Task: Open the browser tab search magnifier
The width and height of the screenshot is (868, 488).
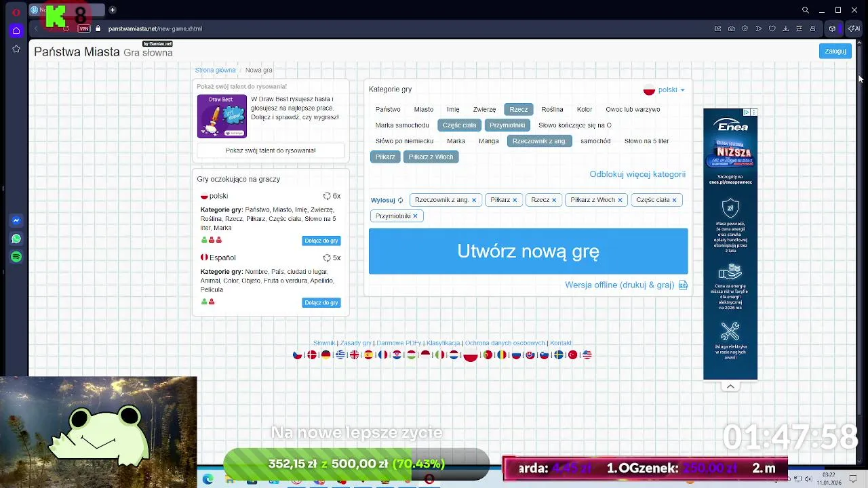Action: (x=805, y=10)
